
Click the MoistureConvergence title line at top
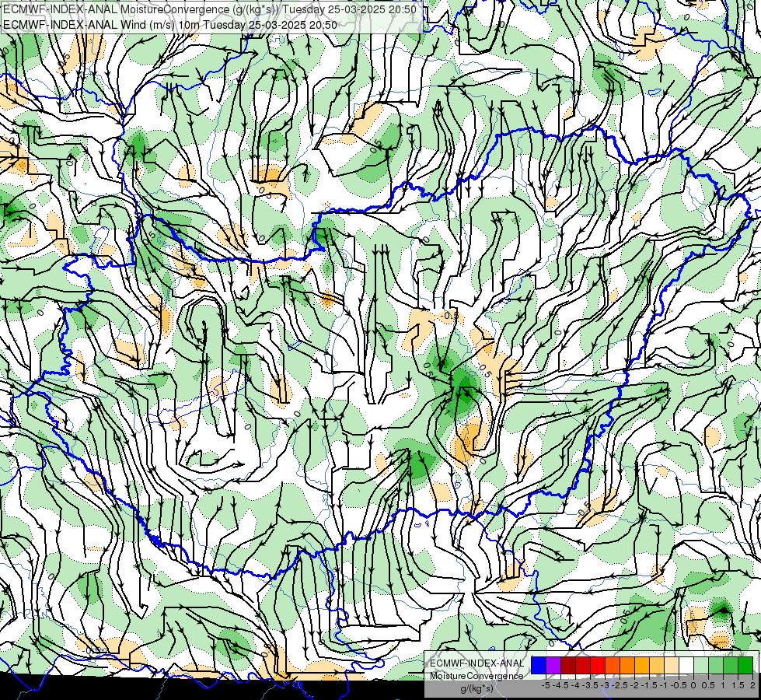[x=210, y=9]
